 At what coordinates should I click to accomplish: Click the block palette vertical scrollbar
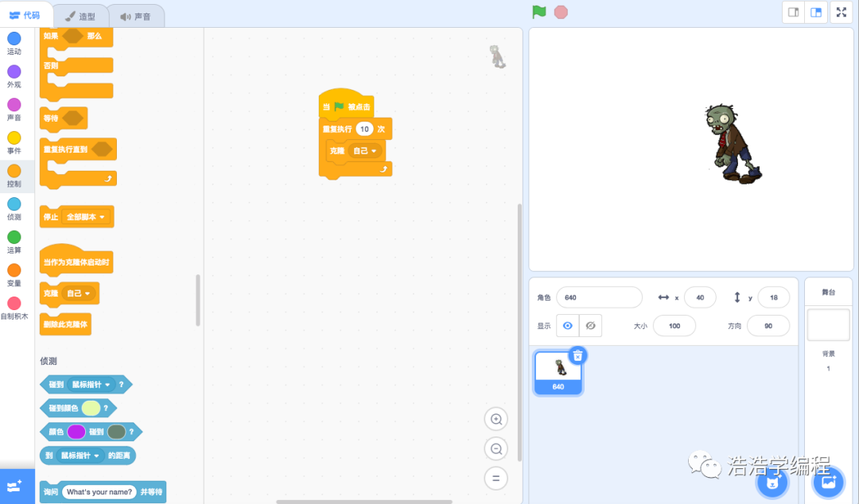pyautogui.click(x=198, y=300)
